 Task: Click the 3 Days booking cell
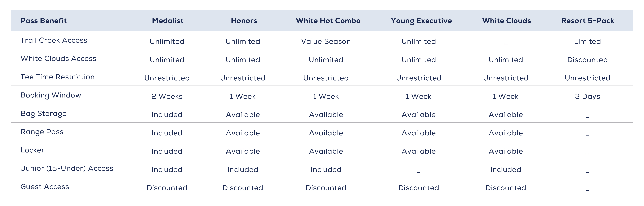pyautogui.click(x=587, y=97)
